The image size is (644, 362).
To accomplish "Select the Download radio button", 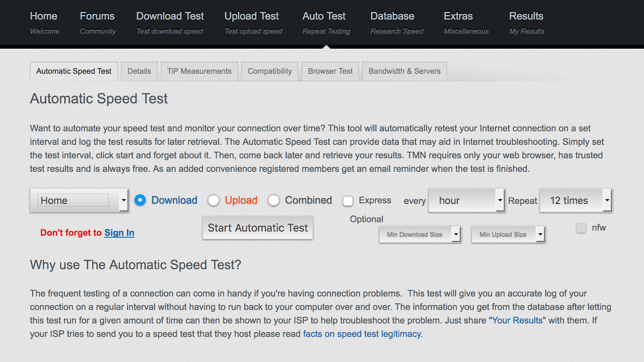I will (x=140, y=200).
